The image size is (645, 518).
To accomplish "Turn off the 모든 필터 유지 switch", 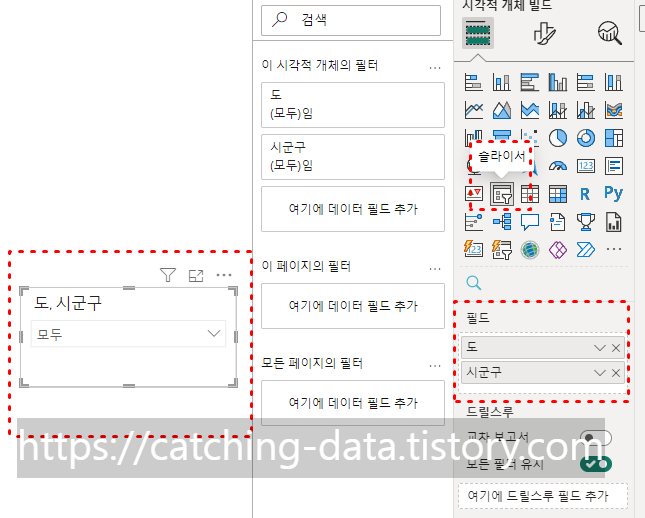I will pos(595,464).
